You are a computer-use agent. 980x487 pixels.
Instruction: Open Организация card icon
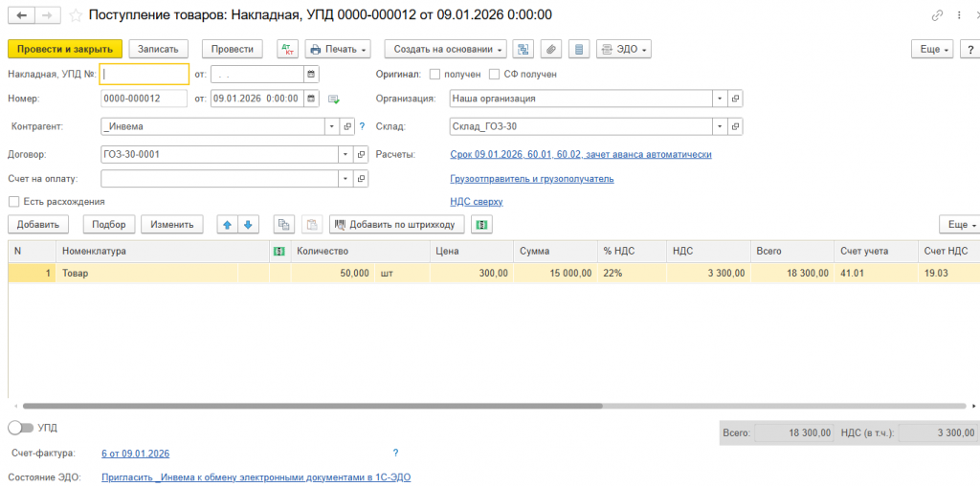(736, 99)
